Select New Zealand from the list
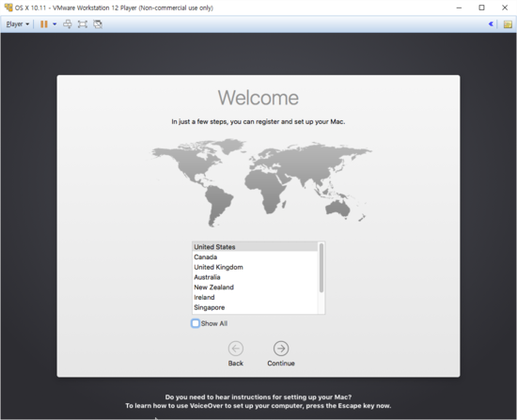The height and width of the screenshot is (420, 517). point(255,288)
